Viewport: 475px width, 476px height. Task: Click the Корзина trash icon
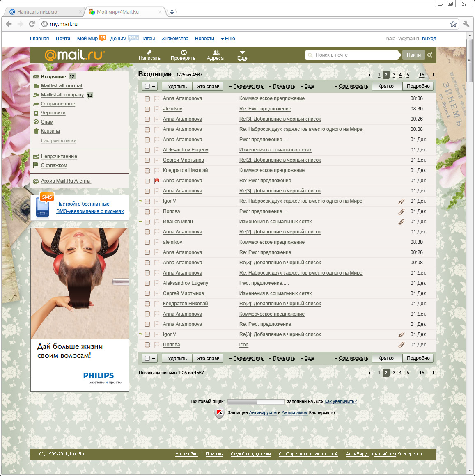[36, 131]
